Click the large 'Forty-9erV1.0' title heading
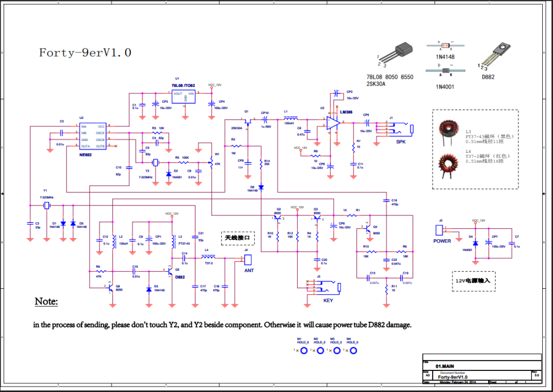The image size is (553, 392). tap(85, 53)
